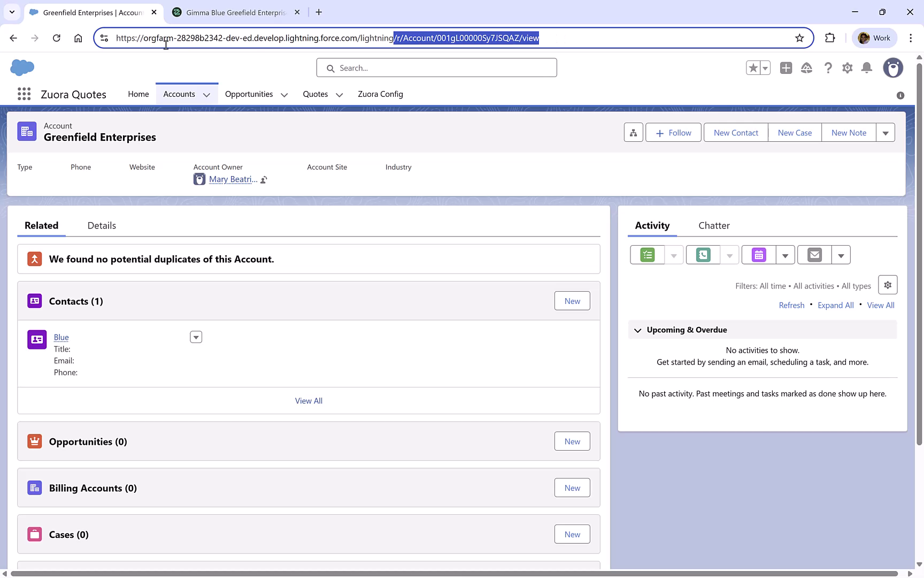Open the Accounts tab dropdown arrow
This screenshot has width=924, height=578.
[x=207, y=94]
